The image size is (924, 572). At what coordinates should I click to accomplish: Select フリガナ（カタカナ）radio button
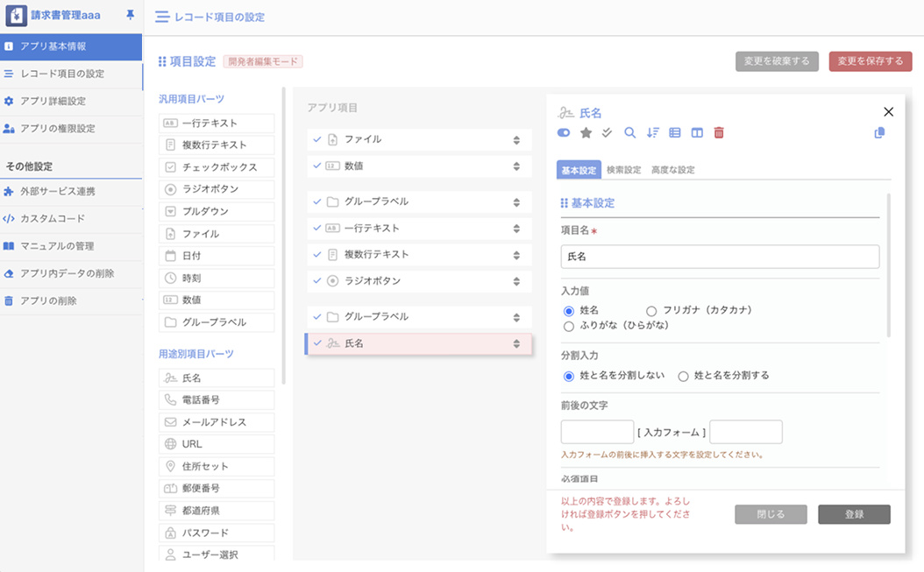coord(651,311)
